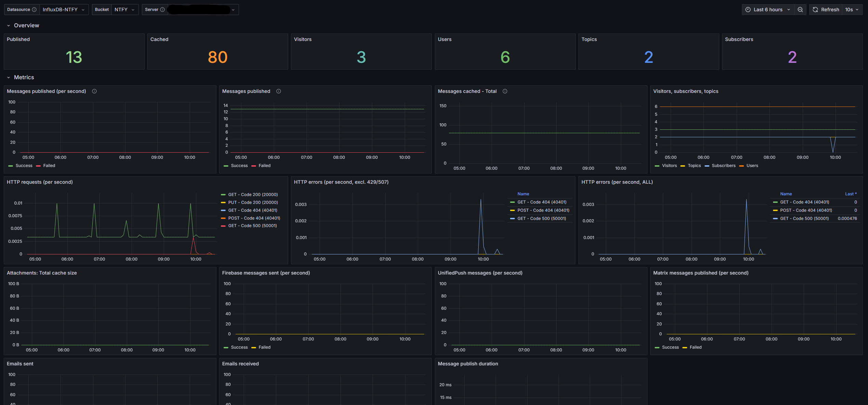The width and height of the screenshot is (868, 405).
Task: Click info icon on Messages published (per second)
Action: [x=94, y=91]
